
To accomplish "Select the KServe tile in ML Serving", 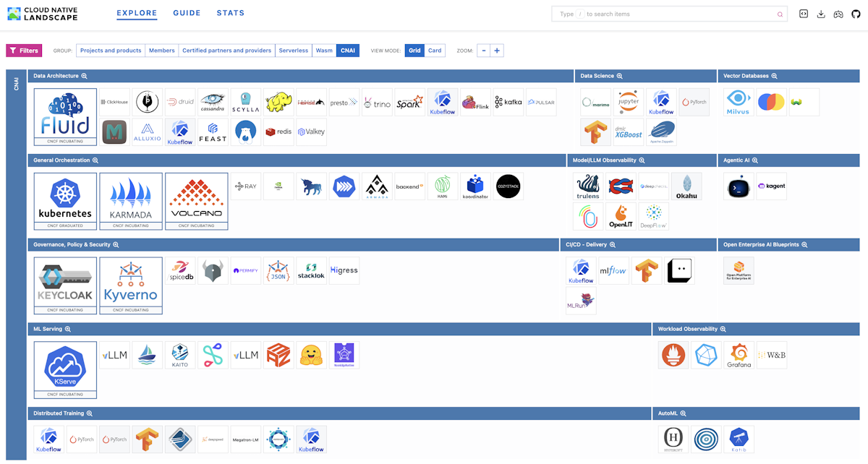I will click(65, 369).
